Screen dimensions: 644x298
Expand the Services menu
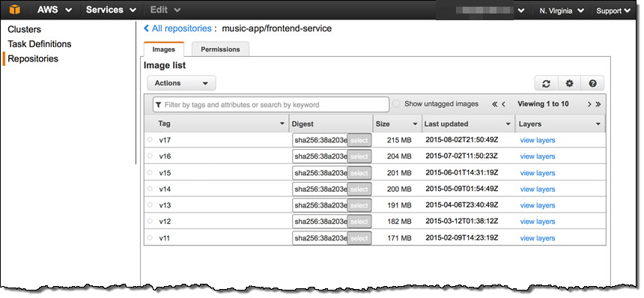tap(111, 10)
